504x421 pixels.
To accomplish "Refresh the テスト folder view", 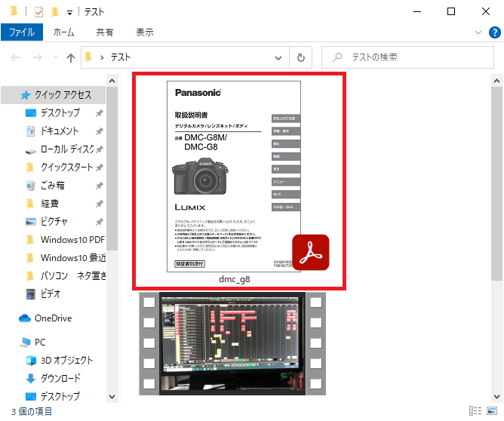I will pyautogui.click(x=301, y=58).
